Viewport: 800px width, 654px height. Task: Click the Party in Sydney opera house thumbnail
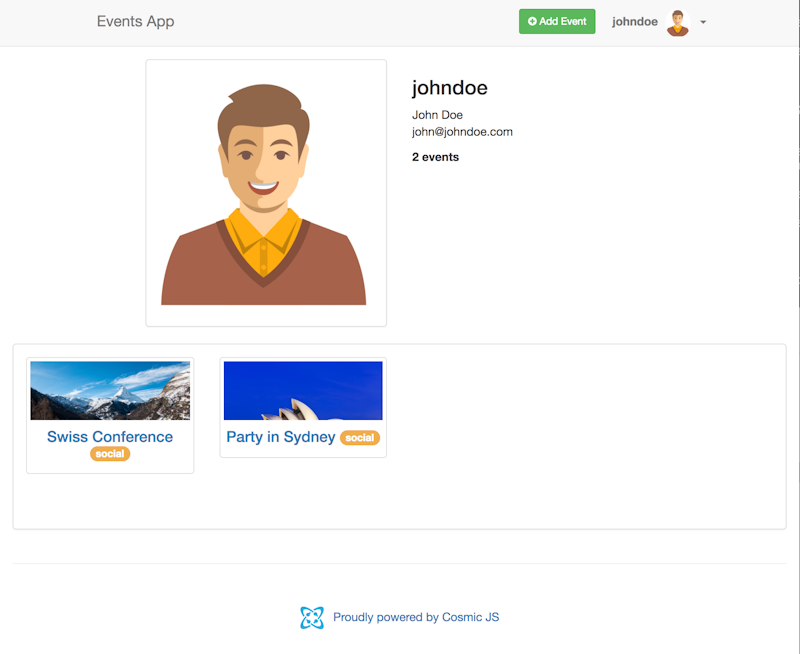point(303,391)
